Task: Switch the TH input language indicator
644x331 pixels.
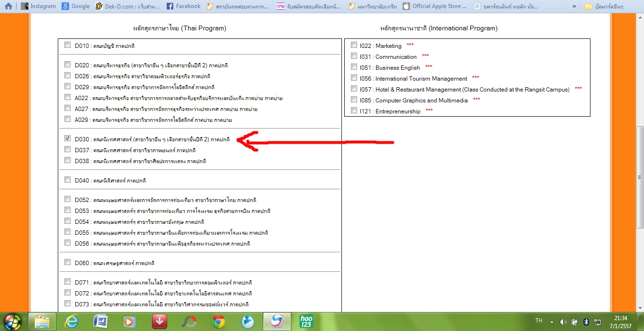Action: click(x=538, y=321)
